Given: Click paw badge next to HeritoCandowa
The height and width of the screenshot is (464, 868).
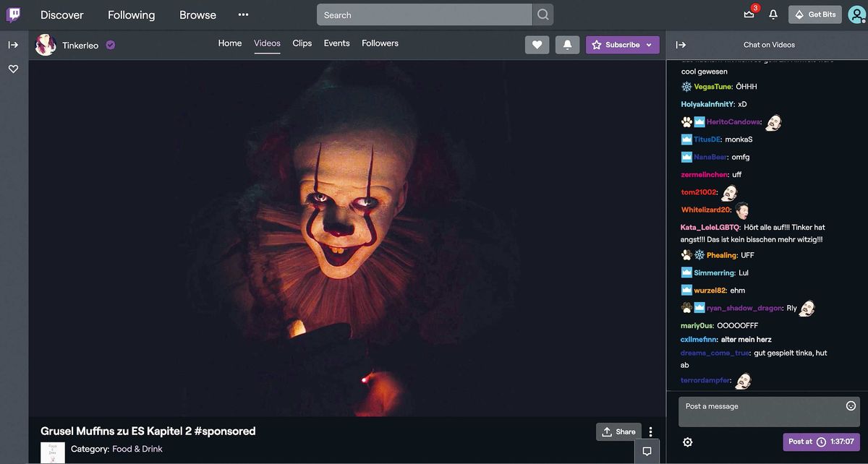Looking at the screenshot, I should click(x=686, y=122).
